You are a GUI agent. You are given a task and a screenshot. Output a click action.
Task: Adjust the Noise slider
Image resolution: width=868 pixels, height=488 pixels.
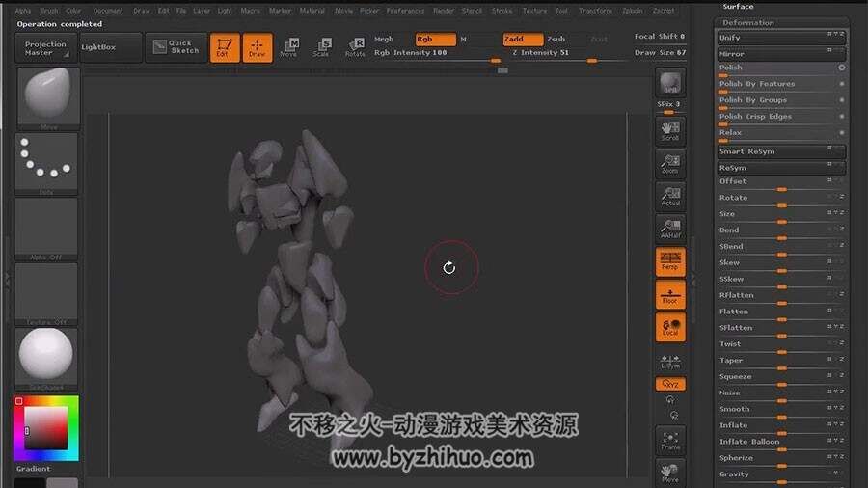coord(781,394)
